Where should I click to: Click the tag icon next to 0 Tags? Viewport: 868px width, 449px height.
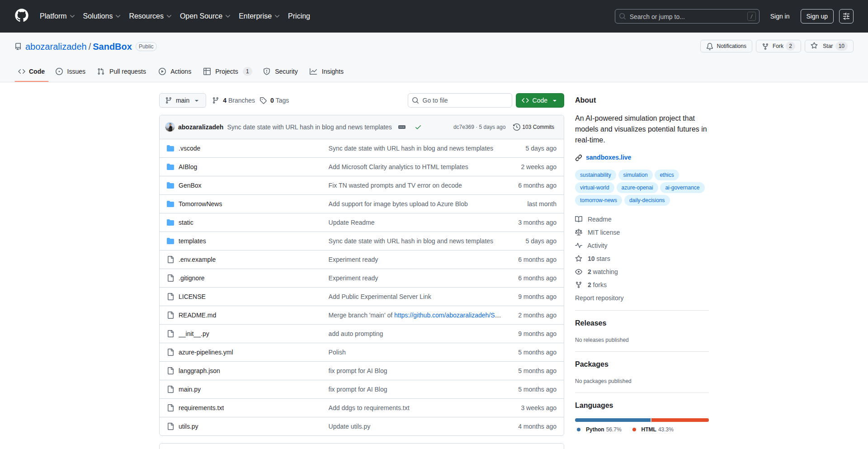point(263,100)
